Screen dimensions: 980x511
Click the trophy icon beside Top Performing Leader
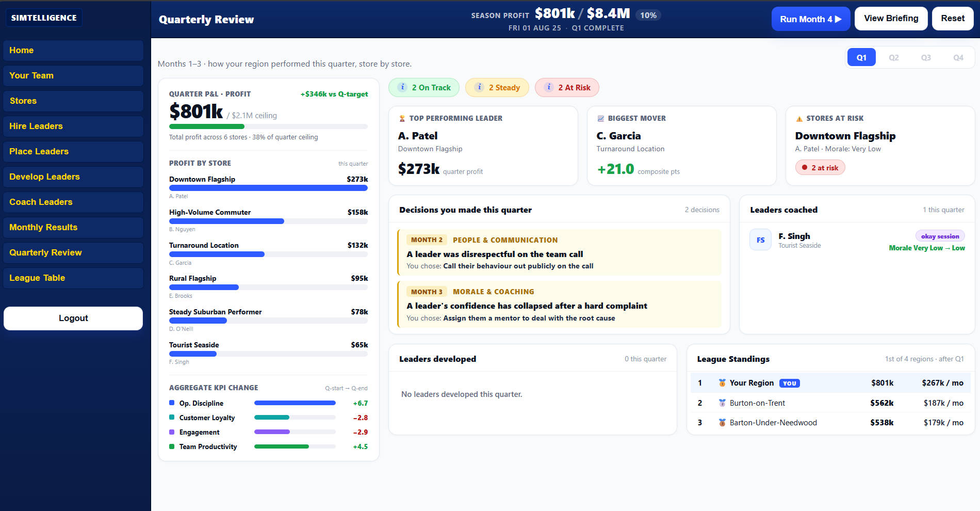coord(402,118)
